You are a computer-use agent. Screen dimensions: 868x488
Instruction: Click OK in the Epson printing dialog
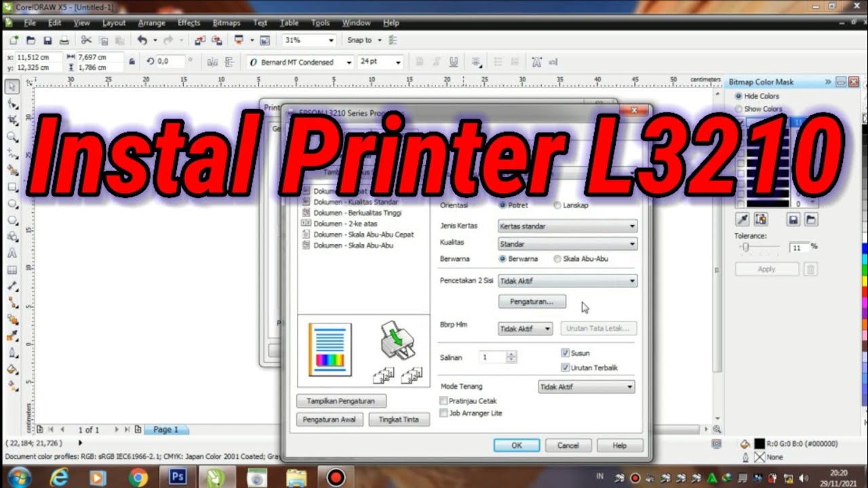(x=517, y=445)
